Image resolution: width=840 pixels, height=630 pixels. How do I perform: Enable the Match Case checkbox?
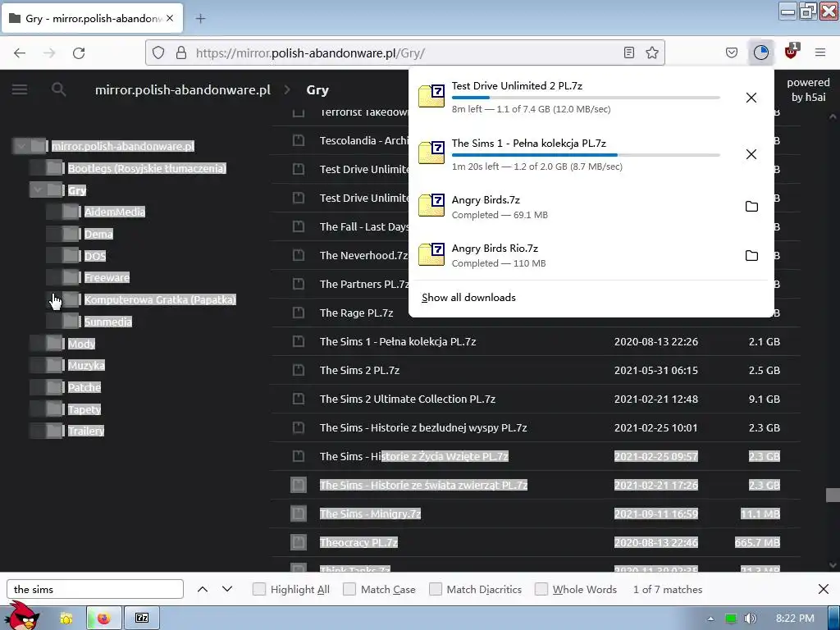[349, 589]
